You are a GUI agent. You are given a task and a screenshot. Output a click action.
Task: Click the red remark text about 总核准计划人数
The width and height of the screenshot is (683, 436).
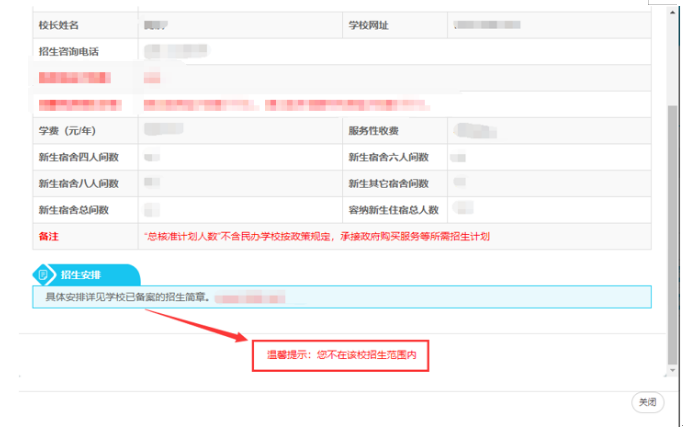[317, 237]
